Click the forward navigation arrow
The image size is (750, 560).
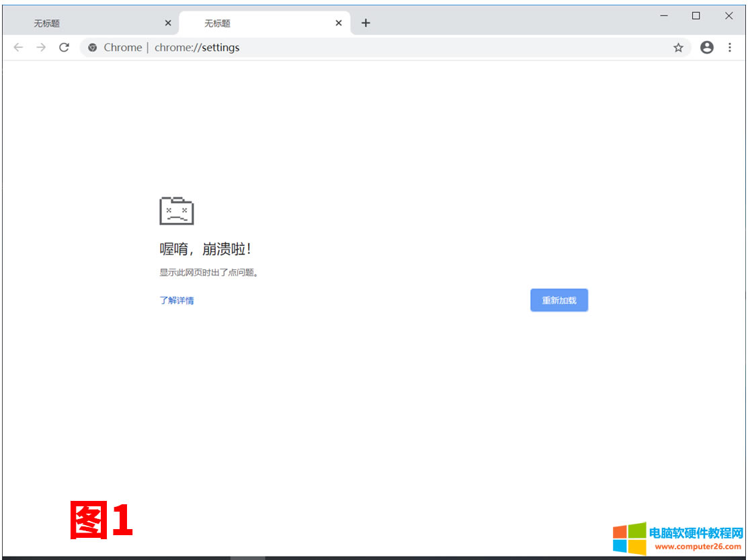coord(41,47)
